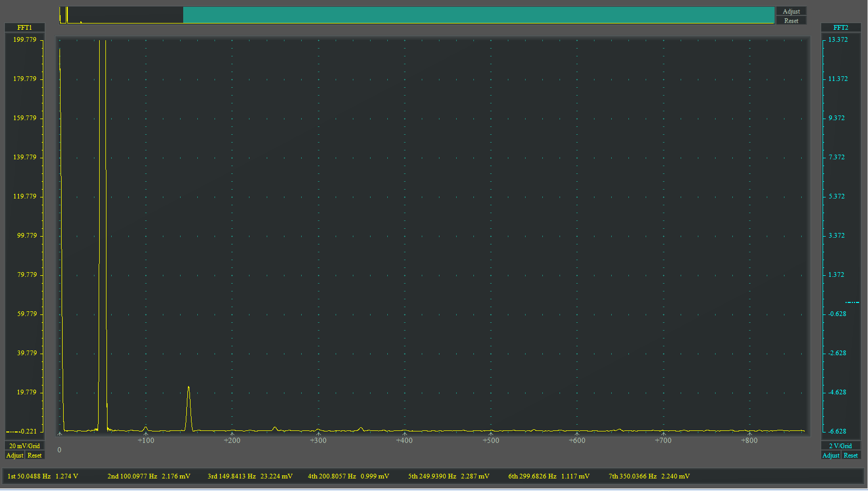
Task: Click the fundamental peak near 50 Hz
Action: (102, 235)
